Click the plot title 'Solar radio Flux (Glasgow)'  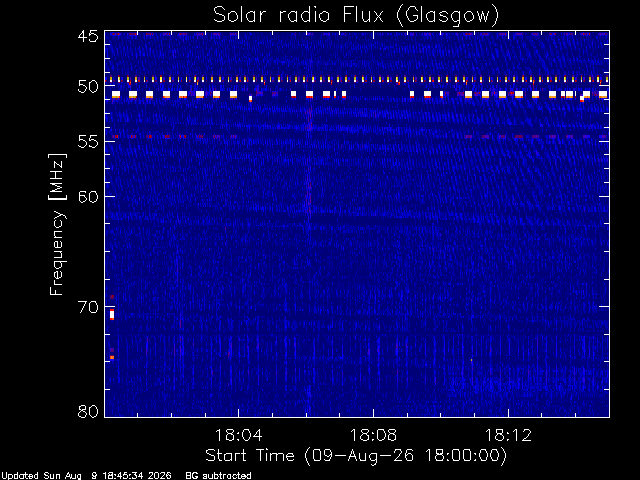click(x=356, y=16)
